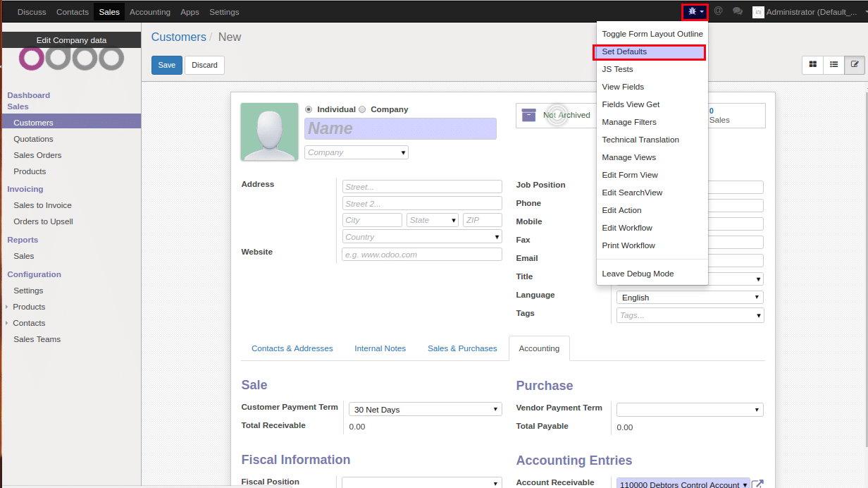Open the Tags dropdown field
This screenshot has height=488, width=868.
(x=690, y=315)
